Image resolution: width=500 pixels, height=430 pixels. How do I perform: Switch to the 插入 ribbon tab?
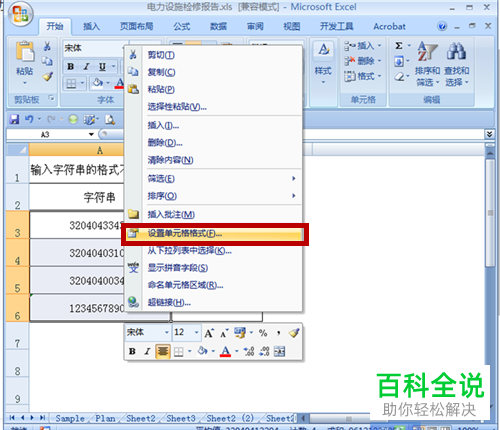[x=91, y=26]
